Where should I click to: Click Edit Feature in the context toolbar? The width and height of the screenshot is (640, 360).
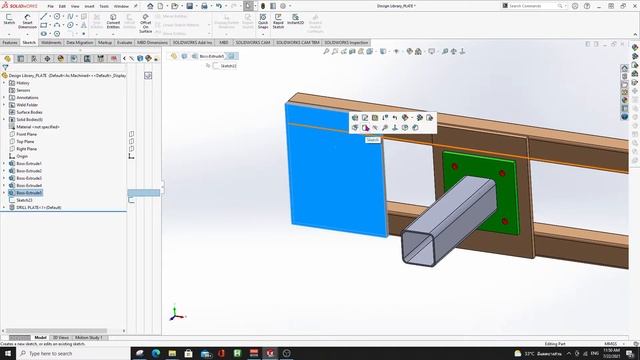355,118
